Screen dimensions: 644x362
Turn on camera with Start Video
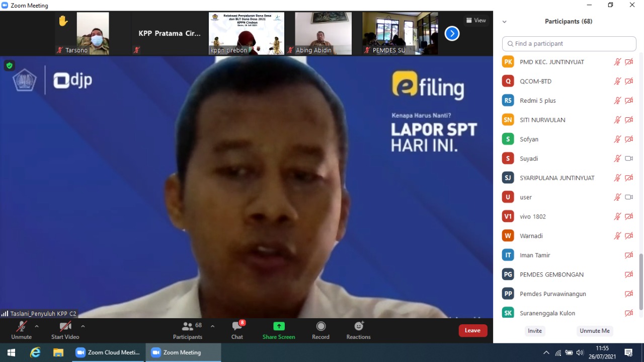point(65,327)
